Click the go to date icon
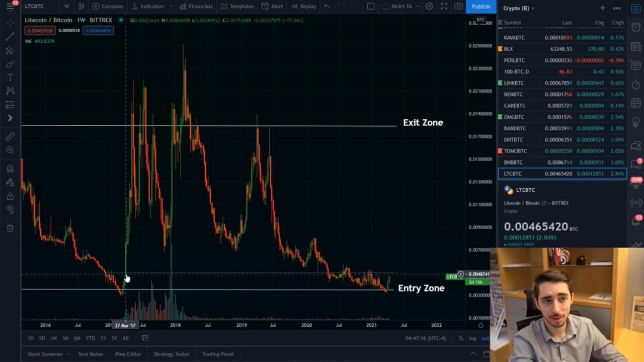644x362 pixels. coord(144,338)
